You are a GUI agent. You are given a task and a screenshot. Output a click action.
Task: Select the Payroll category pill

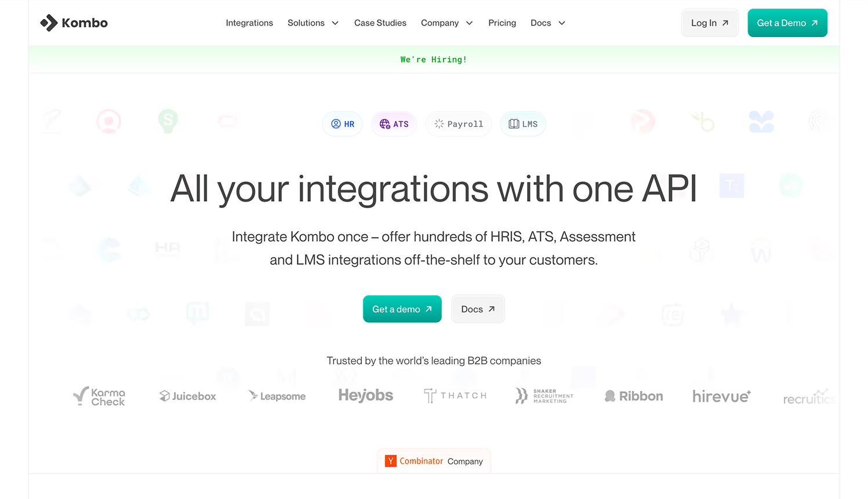[x=459, y=124]
